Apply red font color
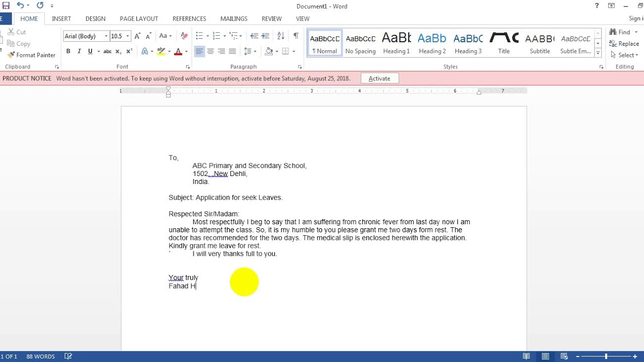 point(178,51)
